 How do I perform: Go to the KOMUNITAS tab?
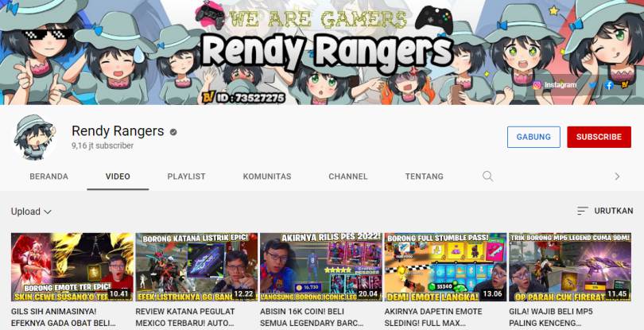tap(267, 177)
